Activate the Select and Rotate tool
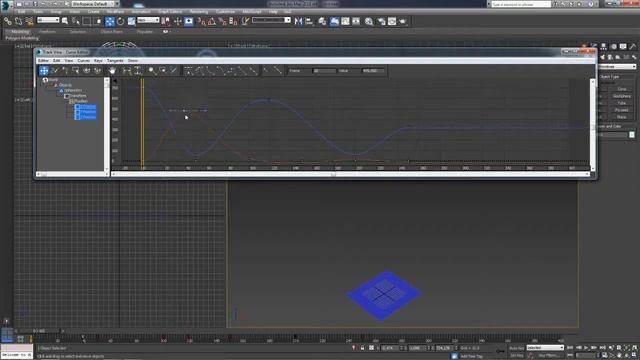640x360 pixels. coord(120,21)
